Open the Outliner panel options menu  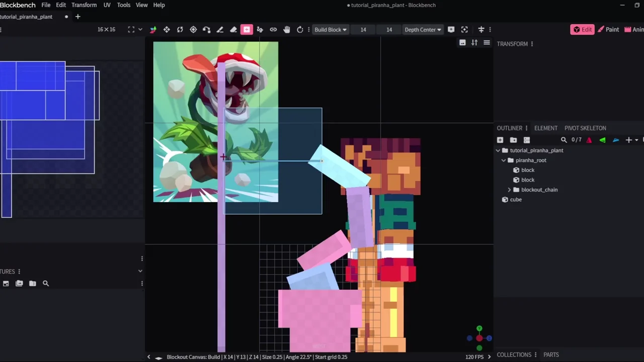click(527, 128)
